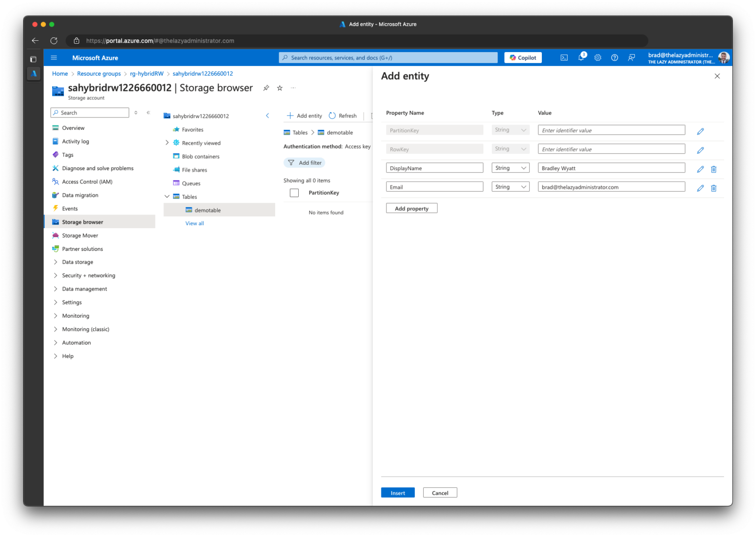Click the Cancel button
This screenshot has height=537, width=756.
pos(440,493)
